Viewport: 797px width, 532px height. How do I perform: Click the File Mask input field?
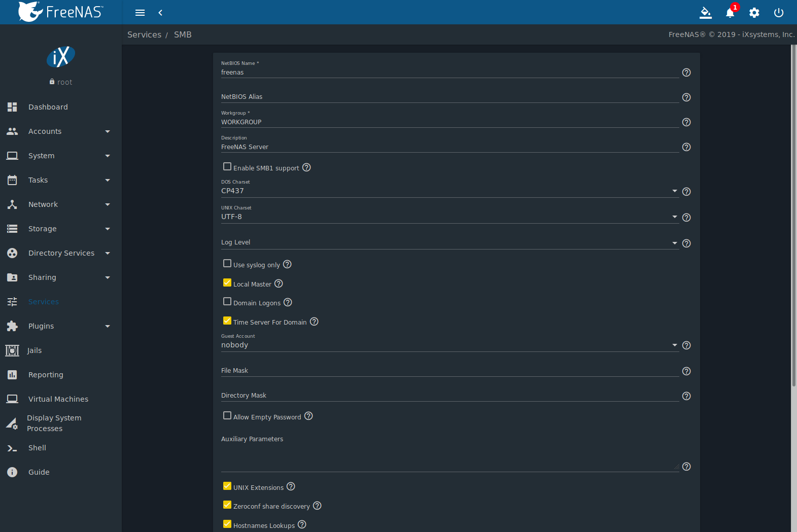click(449, 371)
